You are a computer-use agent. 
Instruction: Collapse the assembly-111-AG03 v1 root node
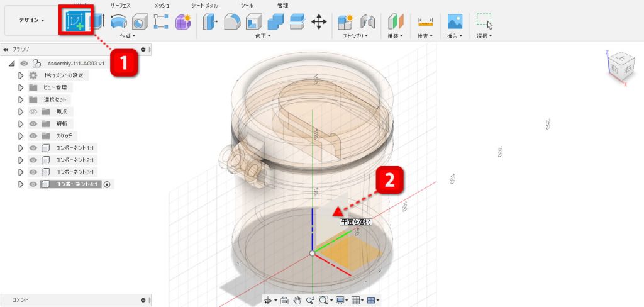point(11,64)
